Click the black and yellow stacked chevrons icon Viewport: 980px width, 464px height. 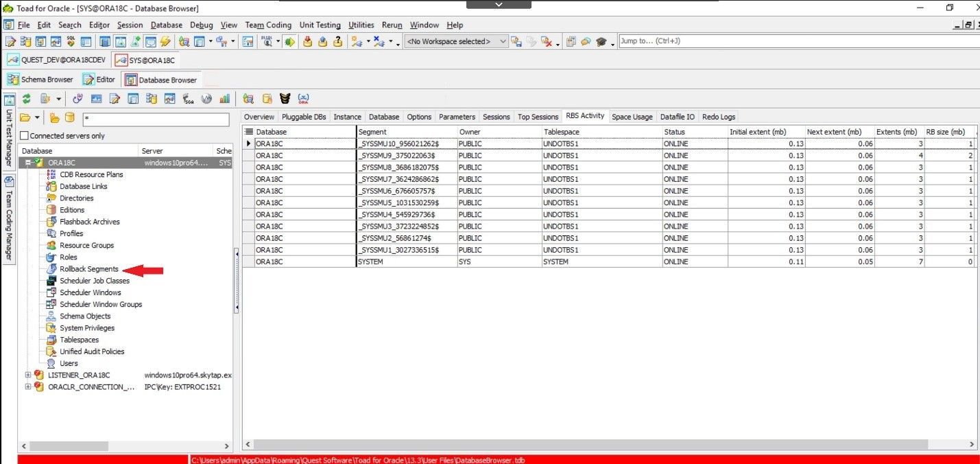[285, 99]
